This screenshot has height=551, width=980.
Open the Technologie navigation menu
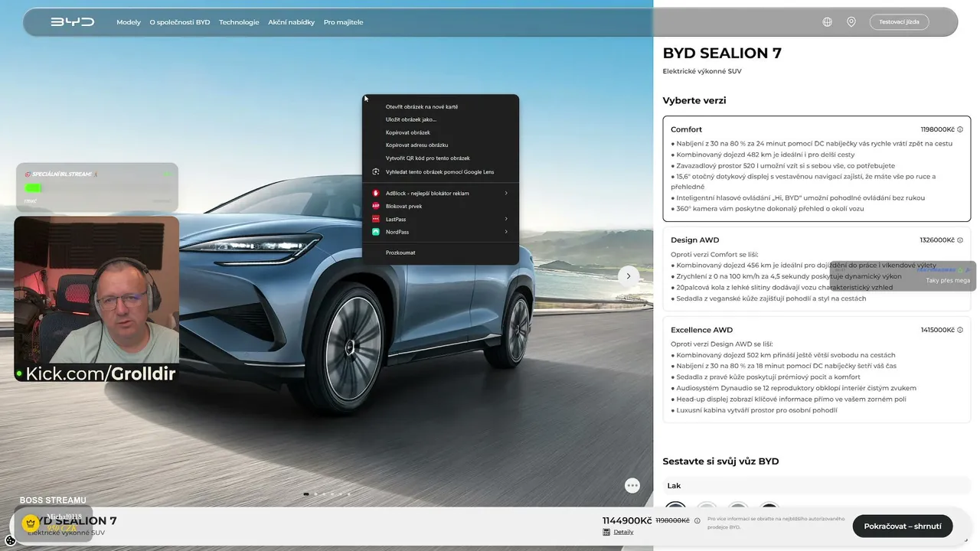[x=239, y=22]
